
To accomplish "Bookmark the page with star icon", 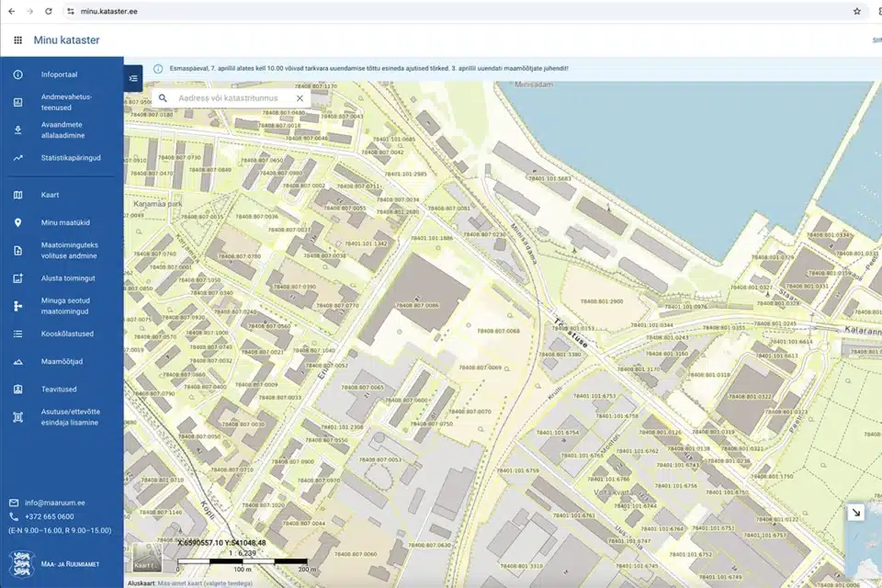I will point(856,11).
